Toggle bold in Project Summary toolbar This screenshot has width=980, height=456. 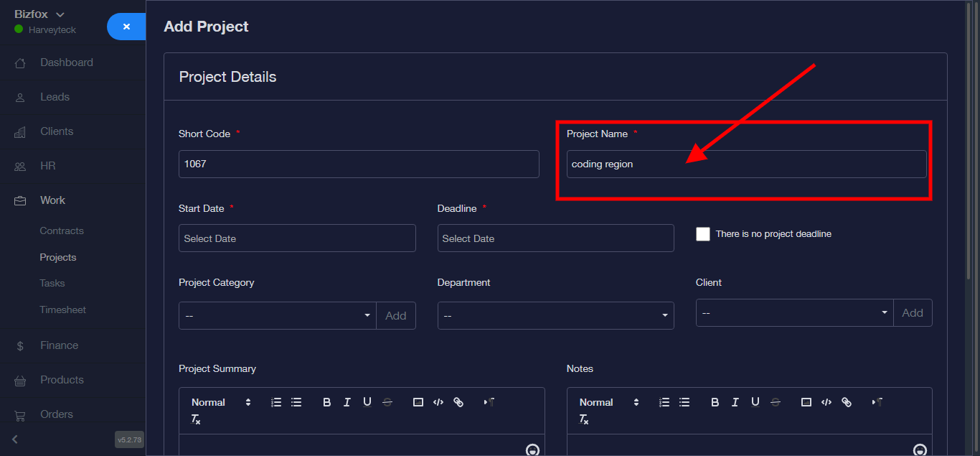coord(326,402)
